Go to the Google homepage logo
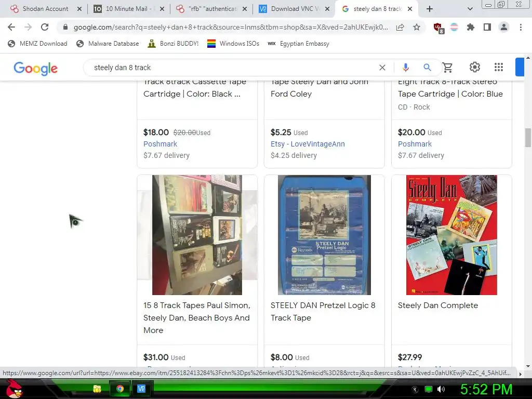This screenshot has height=399, width=532. [x=36, y=69]
